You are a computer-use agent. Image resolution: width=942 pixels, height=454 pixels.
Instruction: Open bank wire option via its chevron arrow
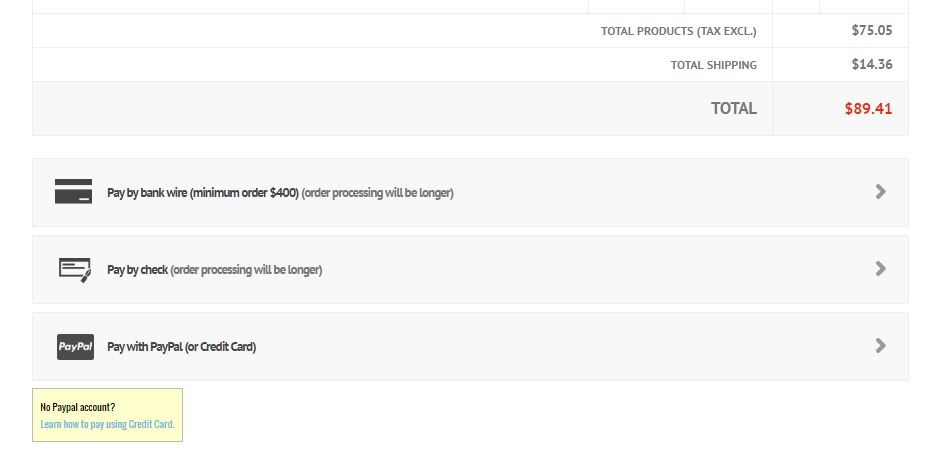tap(880, 192)
